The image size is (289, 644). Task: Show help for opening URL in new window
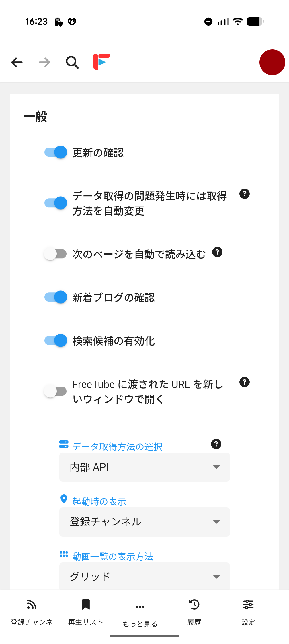click(244, 382)
